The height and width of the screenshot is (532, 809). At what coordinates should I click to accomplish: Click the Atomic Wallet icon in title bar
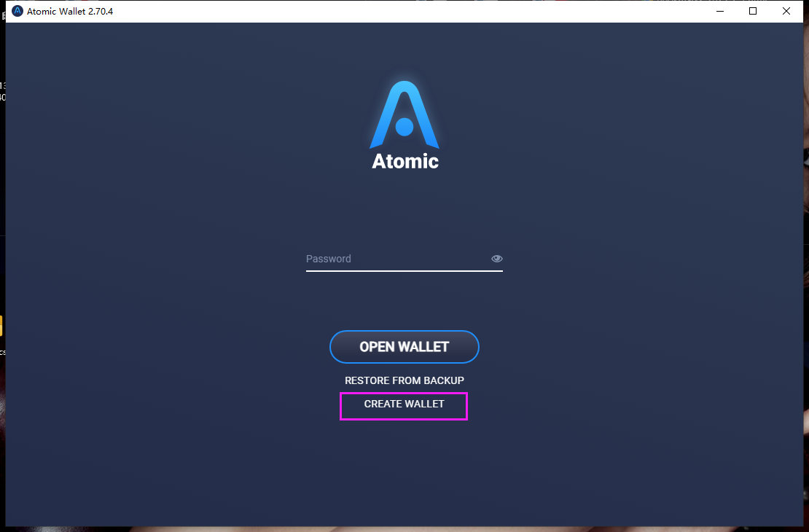point(17,11)
